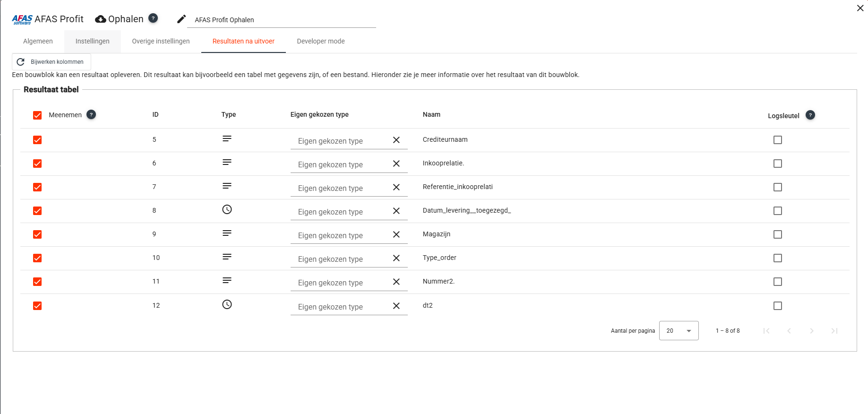
Task: Close the dialog with the X button
Action: [860, 8]
